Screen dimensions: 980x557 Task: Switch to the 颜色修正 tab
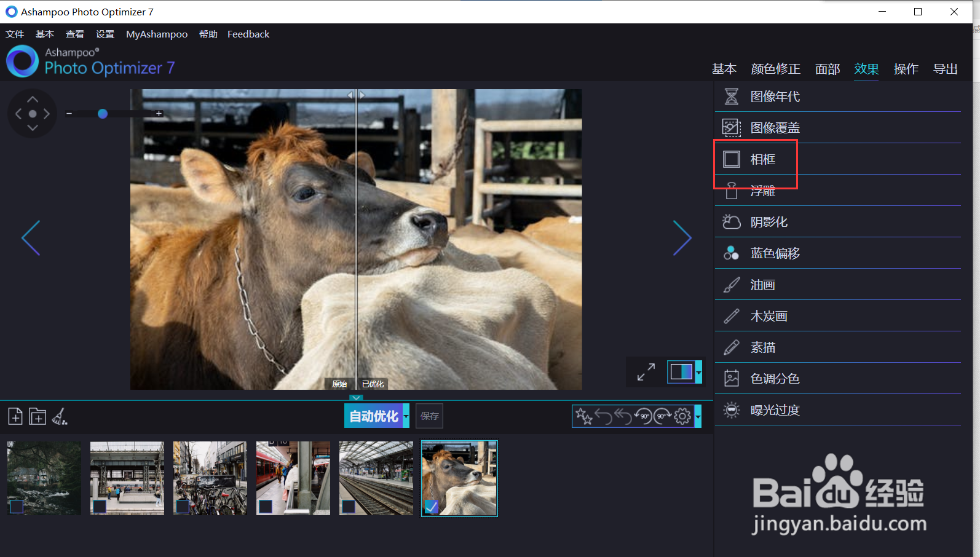tap(776, 69)
